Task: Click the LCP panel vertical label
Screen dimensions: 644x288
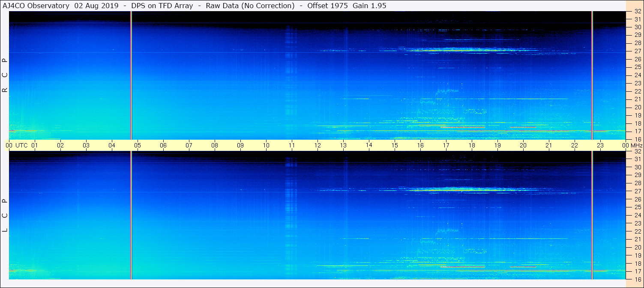Action: [x=5, y=215]
